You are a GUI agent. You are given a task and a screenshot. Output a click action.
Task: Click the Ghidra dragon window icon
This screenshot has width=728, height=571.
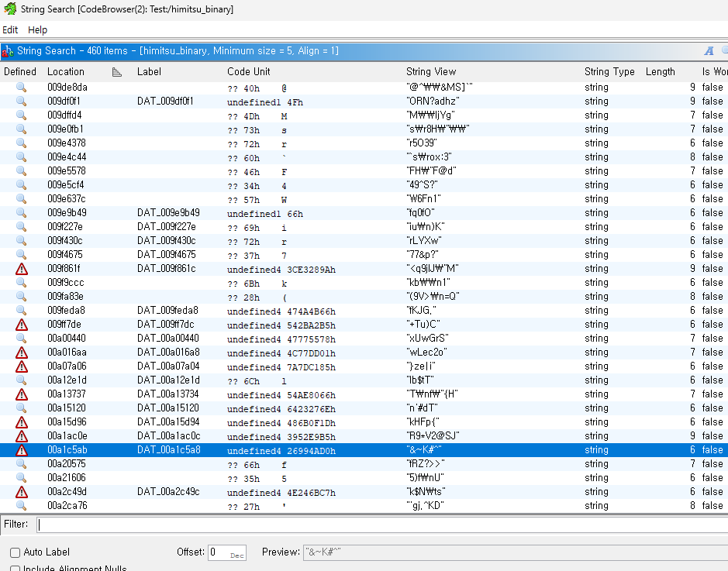click(10, 9)
